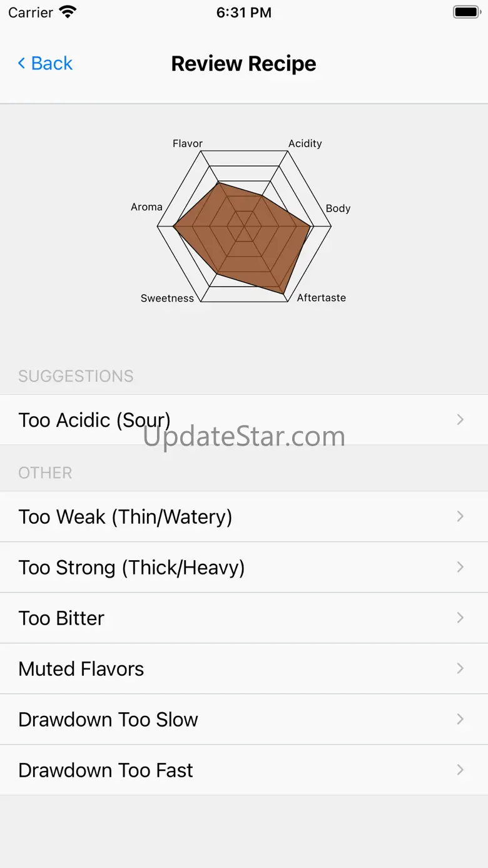This screenshot has width=488, height=868.
Task: Click chevron next to Muted Flavors
Action: pyautogui.click(x=460, y=668)
